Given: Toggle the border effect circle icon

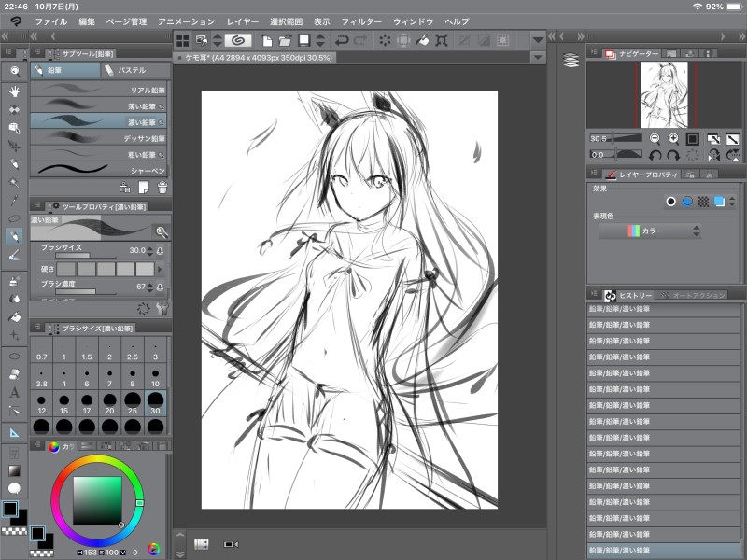Looking at the screenshot, I should 670,202.
